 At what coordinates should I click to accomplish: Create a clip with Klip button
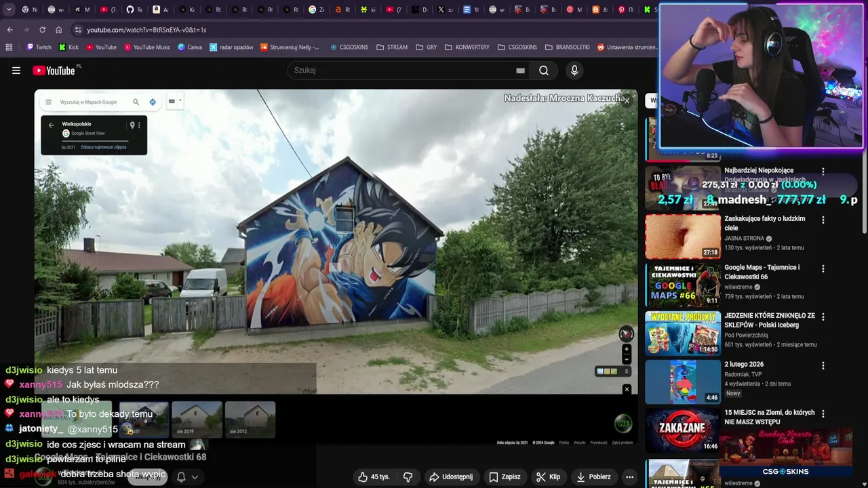pyautogui.click(x=548, y=476)
